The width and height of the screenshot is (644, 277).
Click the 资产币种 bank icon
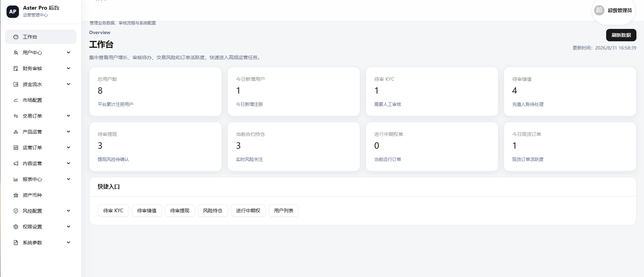pyautogui.click(x=16, y=195)
